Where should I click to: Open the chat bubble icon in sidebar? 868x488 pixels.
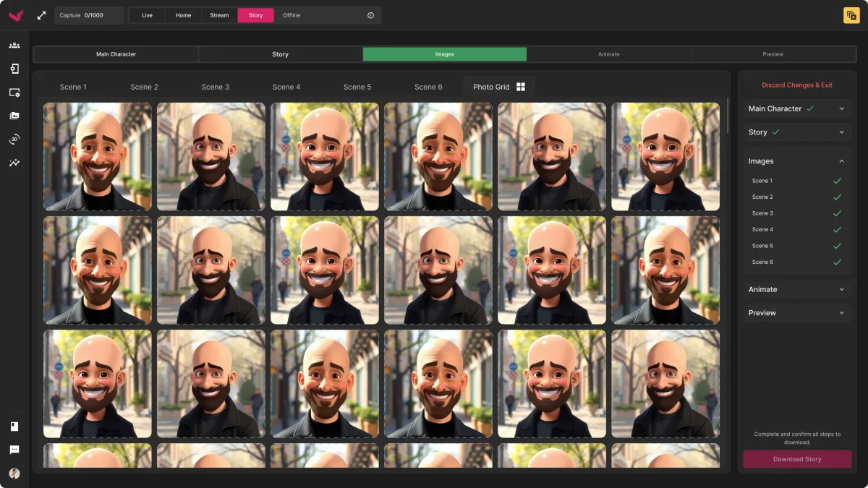click(14, 450)
